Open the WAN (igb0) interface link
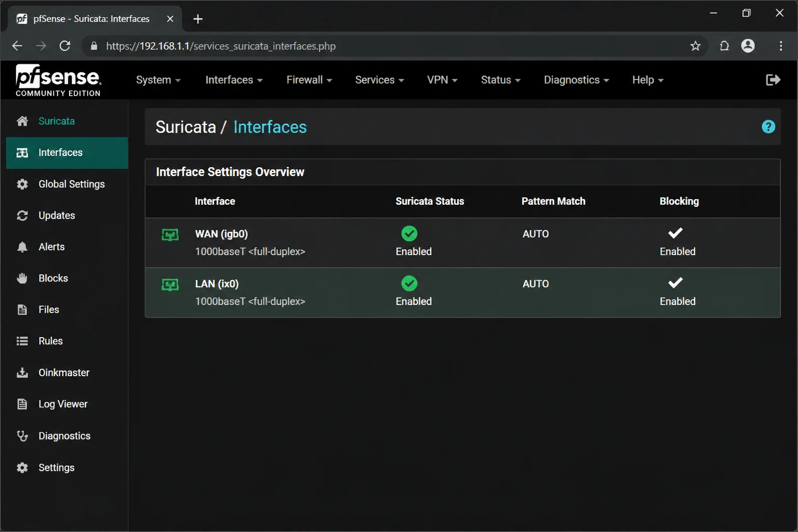The width and height of the screenshot is (798, 532). pos(221,234)
